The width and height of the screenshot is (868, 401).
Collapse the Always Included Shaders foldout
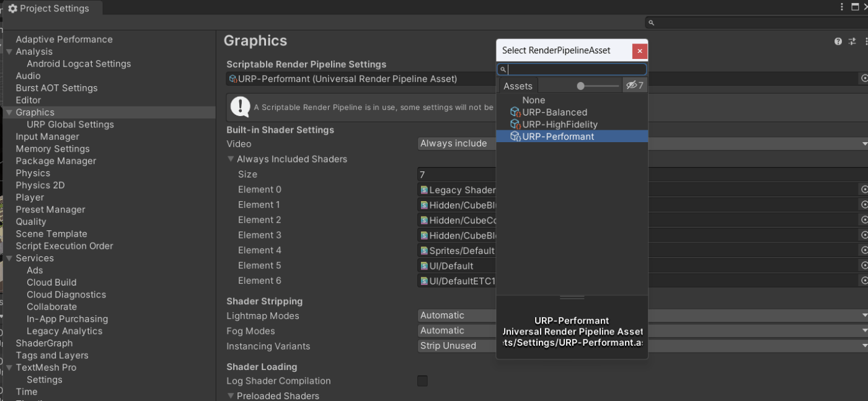231,159
